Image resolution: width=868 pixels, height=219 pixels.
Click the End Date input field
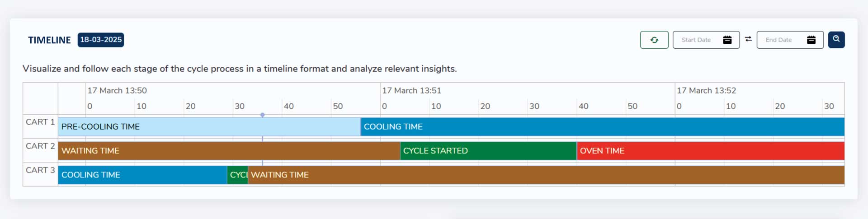tap(790, 40)
